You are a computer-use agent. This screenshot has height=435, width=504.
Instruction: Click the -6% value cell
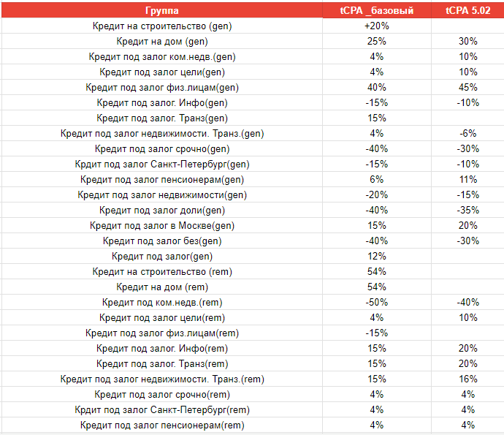pos(467,134)
